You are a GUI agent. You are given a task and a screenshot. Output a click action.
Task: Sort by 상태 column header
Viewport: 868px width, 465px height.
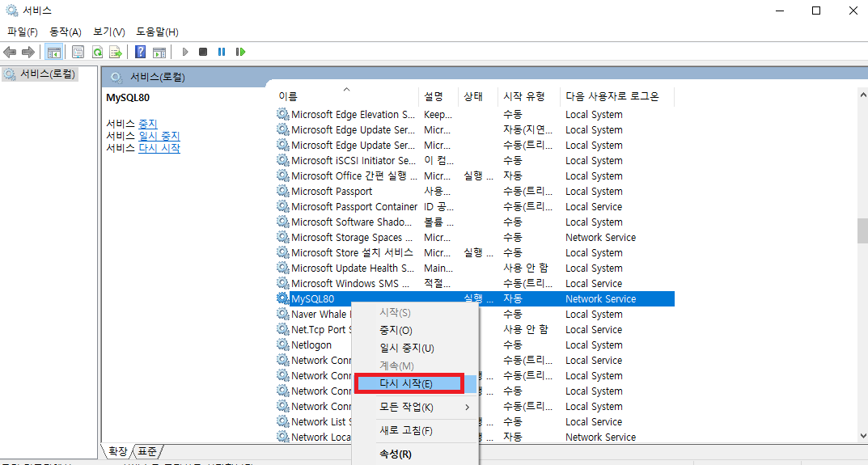click(478, 96)
